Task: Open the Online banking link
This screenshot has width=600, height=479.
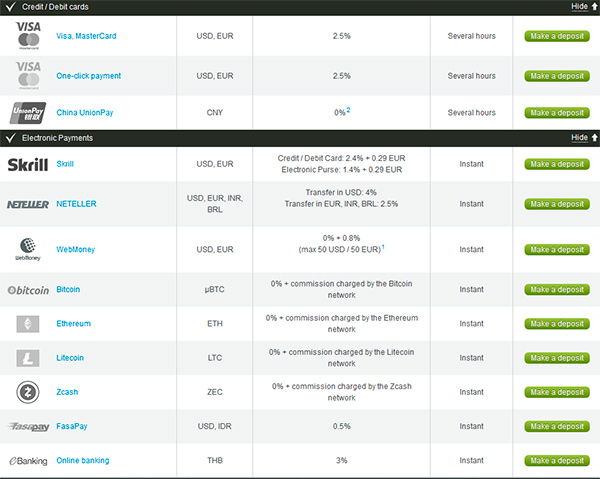Action: click(83, 460)
